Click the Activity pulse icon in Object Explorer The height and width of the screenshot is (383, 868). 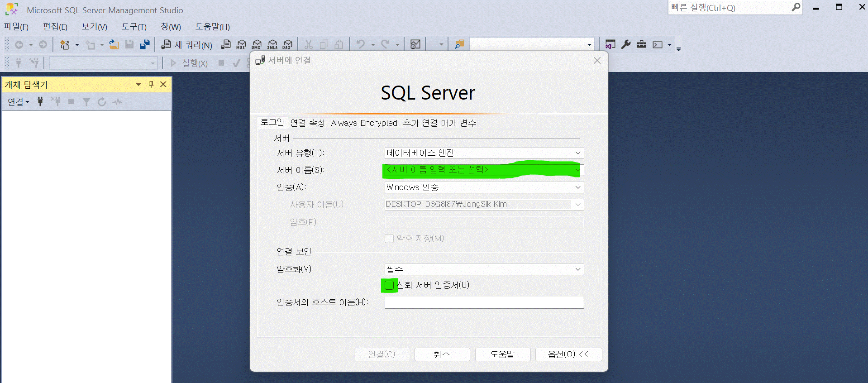coord(117,101)
